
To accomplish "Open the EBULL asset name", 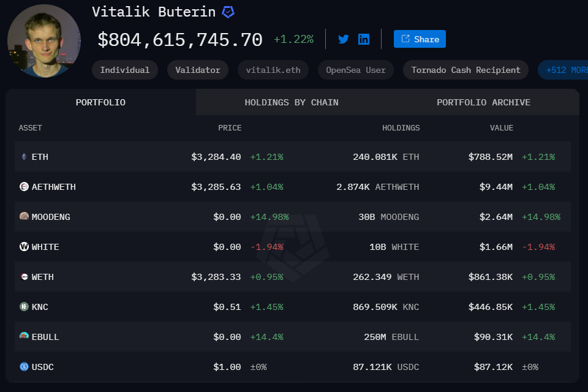I will click(45, 337).
